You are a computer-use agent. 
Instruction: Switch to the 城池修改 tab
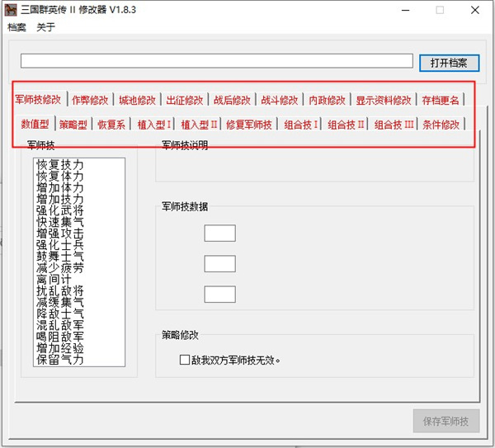136,100
